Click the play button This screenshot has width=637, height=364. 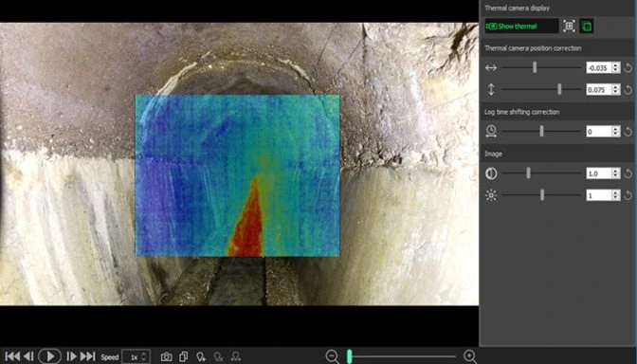point(50,356)
